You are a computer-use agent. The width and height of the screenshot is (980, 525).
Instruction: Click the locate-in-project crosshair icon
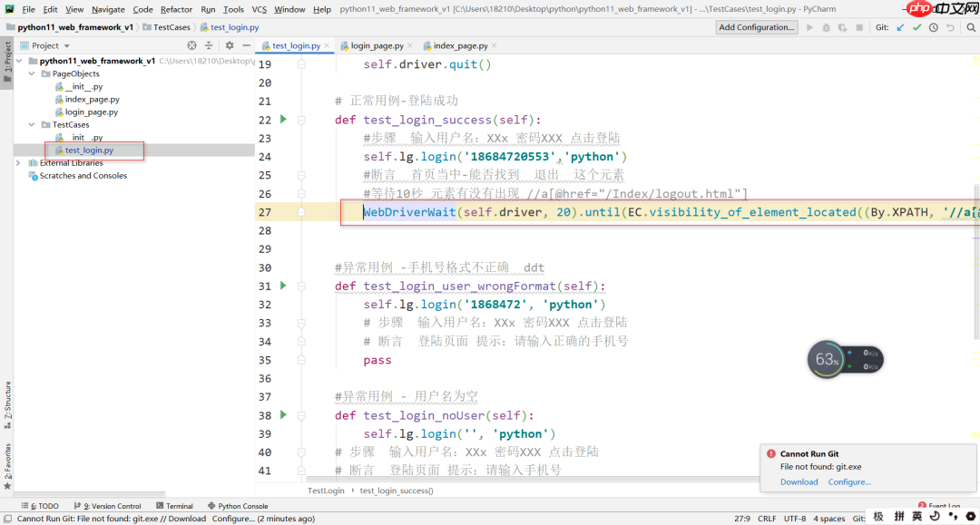191,45
